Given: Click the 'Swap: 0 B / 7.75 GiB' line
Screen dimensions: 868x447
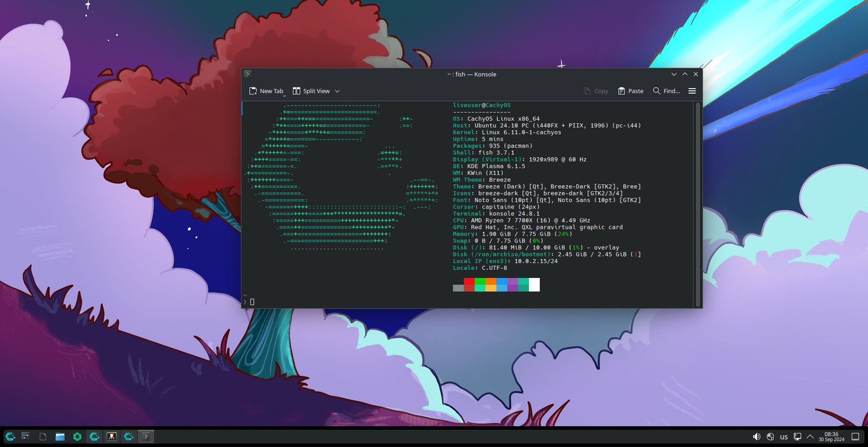Looking at the screenshot, I should point(498,241).
